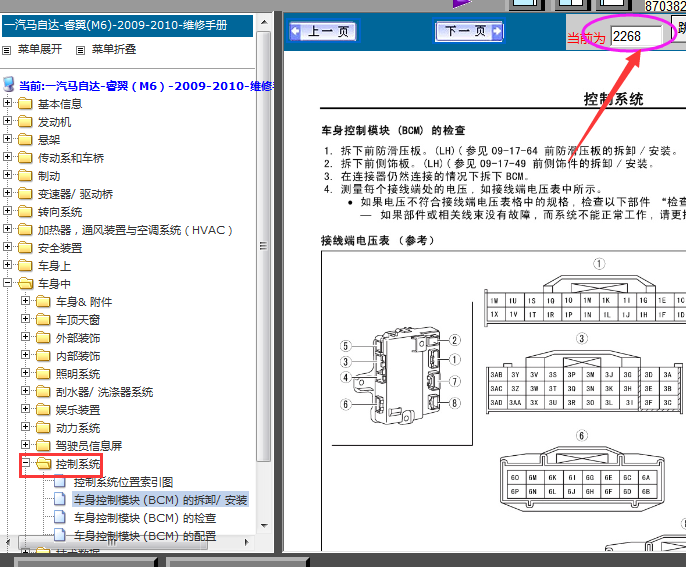686x567 pixels.
Task: Expand the 内部装饰 subfolder
Action: tap(25, 354)
